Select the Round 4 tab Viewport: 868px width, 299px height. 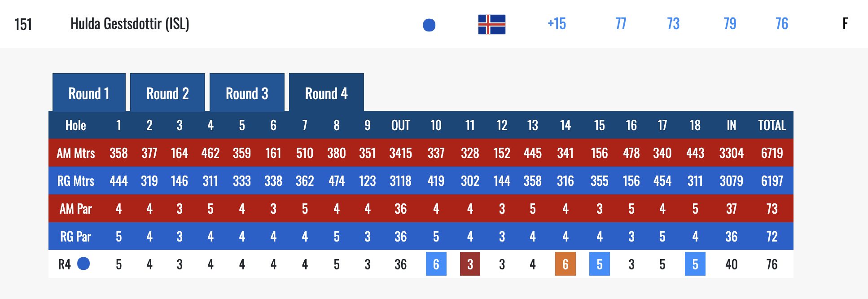[x=326, y=93]
